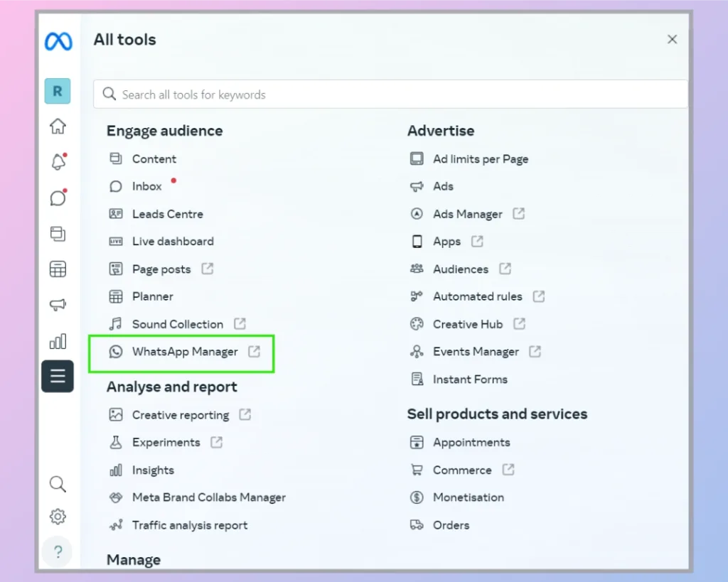This screenshot has width=728, height=582.
Task: Open Sound Collection tool
Action: pyautogui.click(x=177, y=324)
